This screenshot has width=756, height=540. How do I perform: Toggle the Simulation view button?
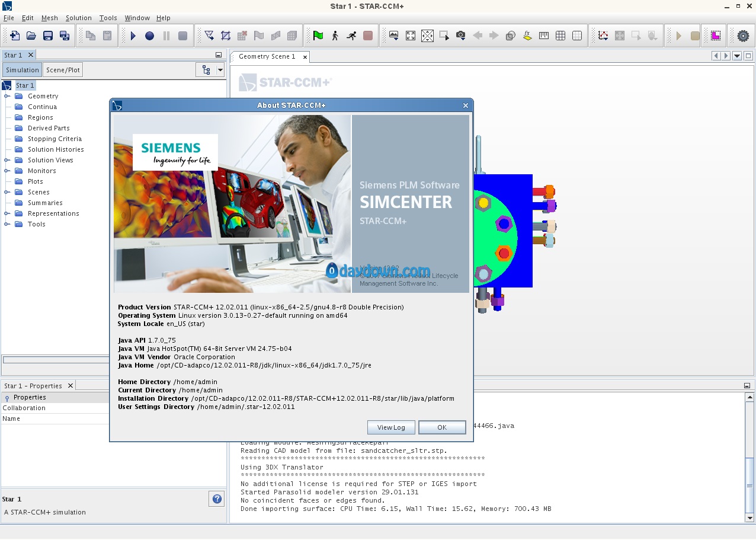point(22,70)
